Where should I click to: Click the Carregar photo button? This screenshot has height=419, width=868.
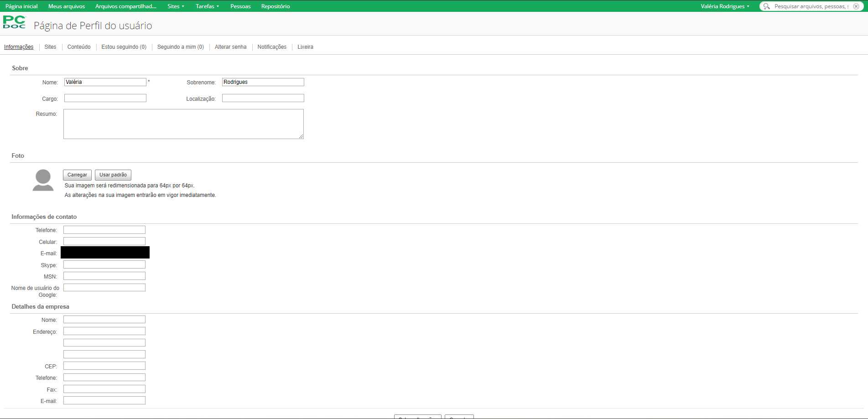[77, 175]
